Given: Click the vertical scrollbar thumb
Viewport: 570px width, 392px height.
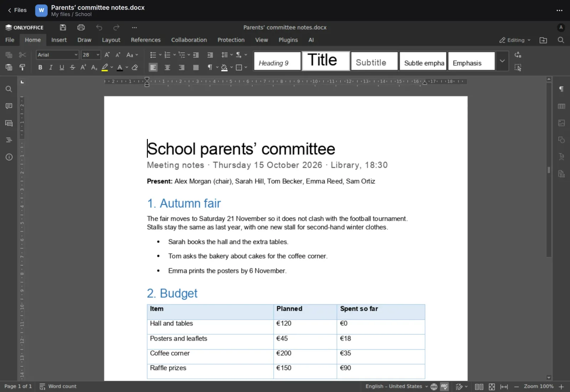Looking at the screenshot, I should tap(549, 170).
